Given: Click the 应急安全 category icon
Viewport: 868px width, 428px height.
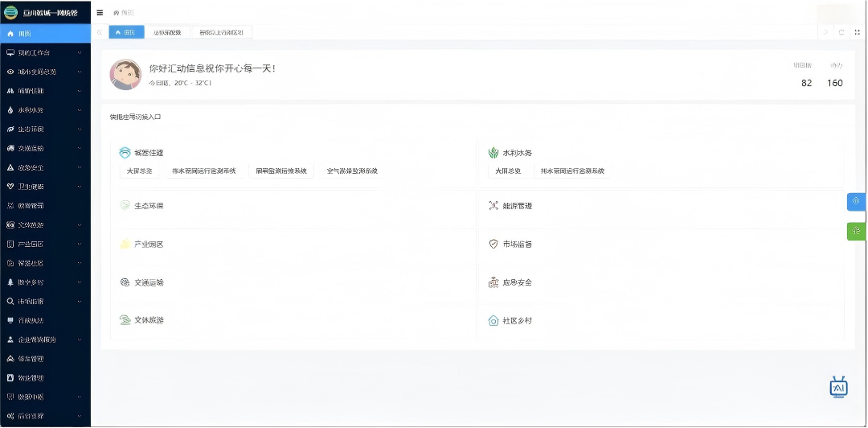Looking at the screenshot, I should [493, 282].
